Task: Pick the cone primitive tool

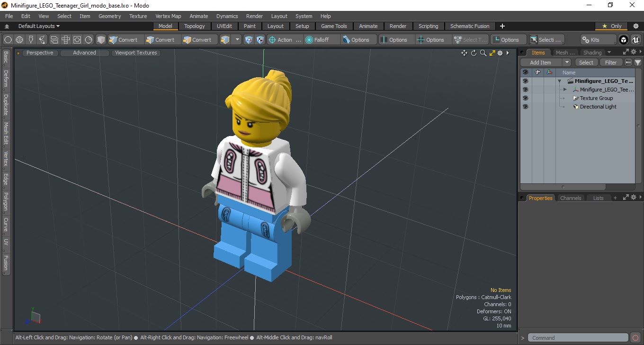Action: pyautogui.click(x=31, y=40)
